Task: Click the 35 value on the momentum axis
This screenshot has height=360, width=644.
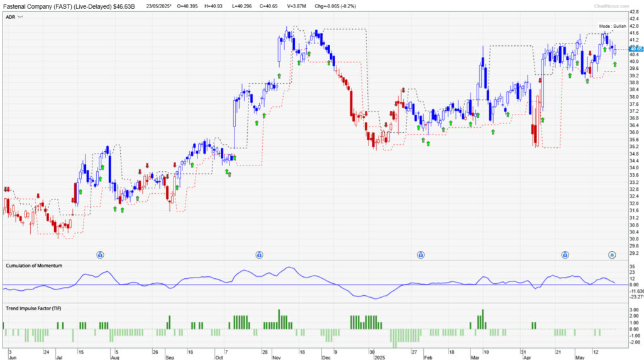Action: click(x=632, y=266)
